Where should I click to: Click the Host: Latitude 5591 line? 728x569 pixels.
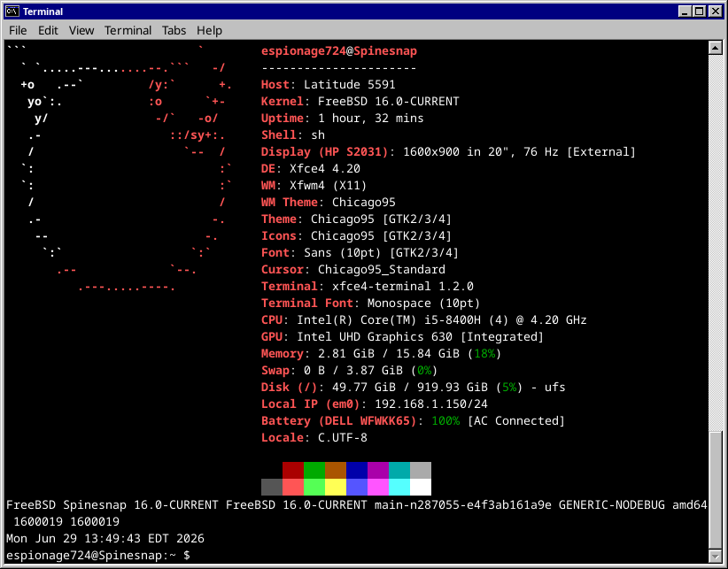pos(329,84)
